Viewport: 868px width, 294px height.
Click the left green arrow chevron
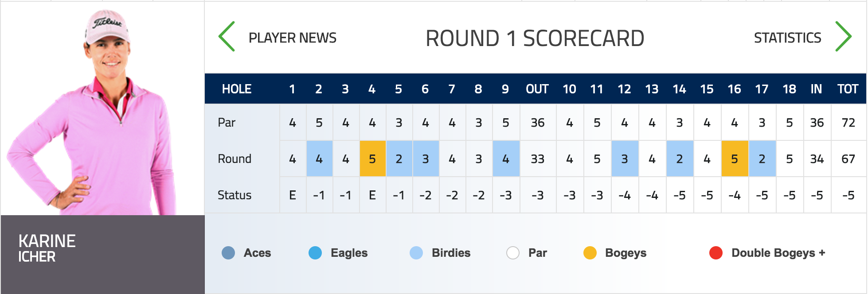227,37
